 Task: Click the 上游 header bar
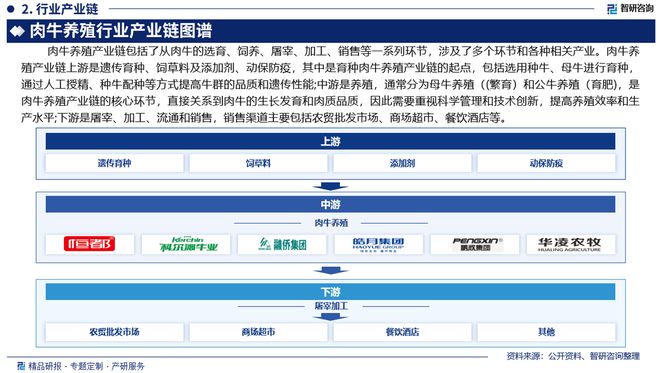[330, 141]
